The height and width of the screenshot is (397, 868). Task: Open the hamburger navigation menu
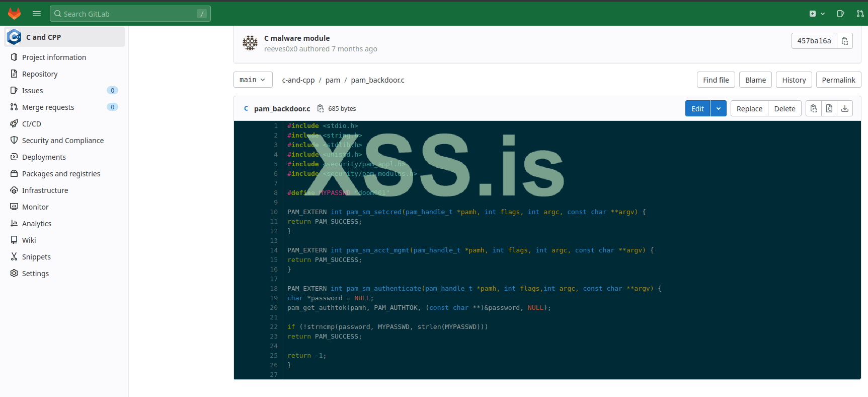[37, 14]
